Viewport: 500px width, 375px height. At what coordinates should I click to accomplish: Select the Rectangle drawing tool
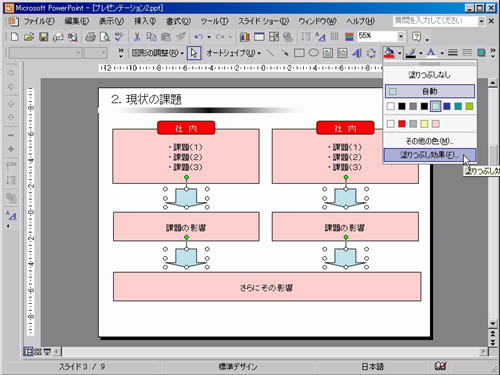pyautogui.click(x=299, y=53)
